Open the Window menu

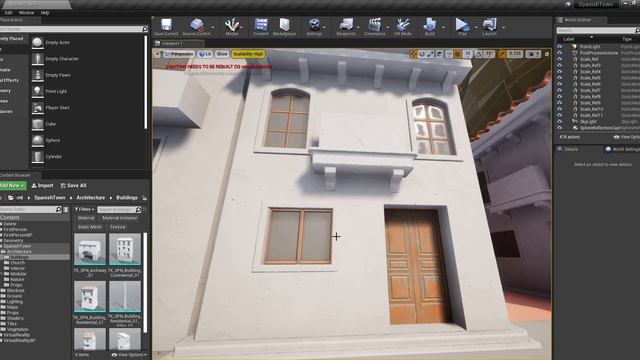pos(26,13)
